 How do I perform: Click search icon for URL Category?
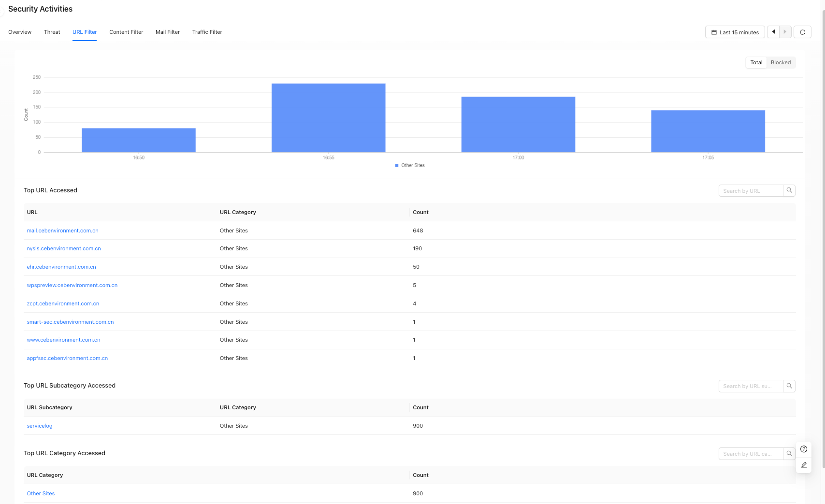click(x=789, y=453)
